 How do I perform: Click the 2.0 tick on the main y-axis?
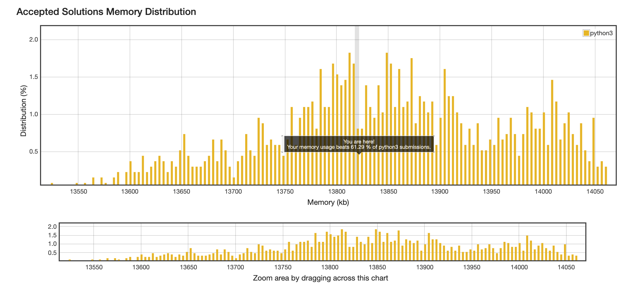pos(34,39)
